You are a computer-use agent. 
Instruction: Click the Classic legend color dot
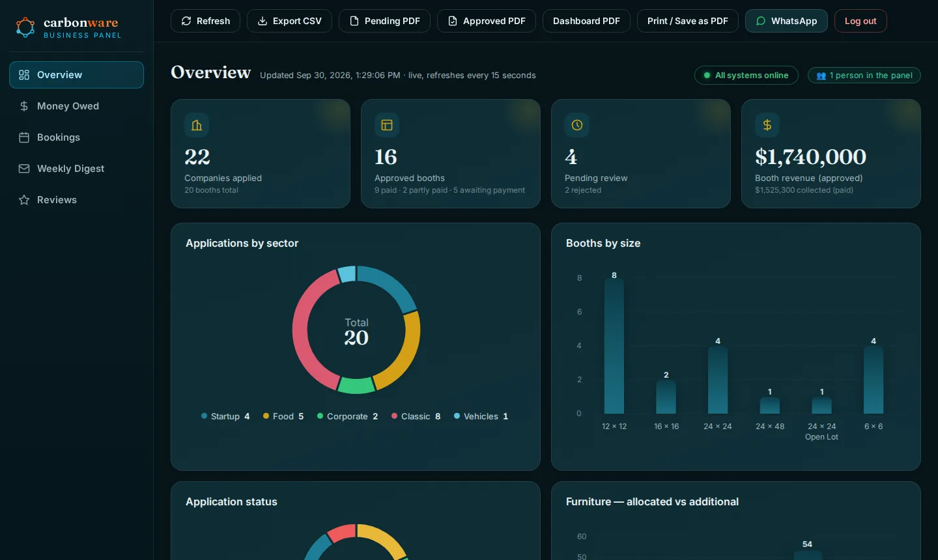pyautogui.click(x=395, y=416)
